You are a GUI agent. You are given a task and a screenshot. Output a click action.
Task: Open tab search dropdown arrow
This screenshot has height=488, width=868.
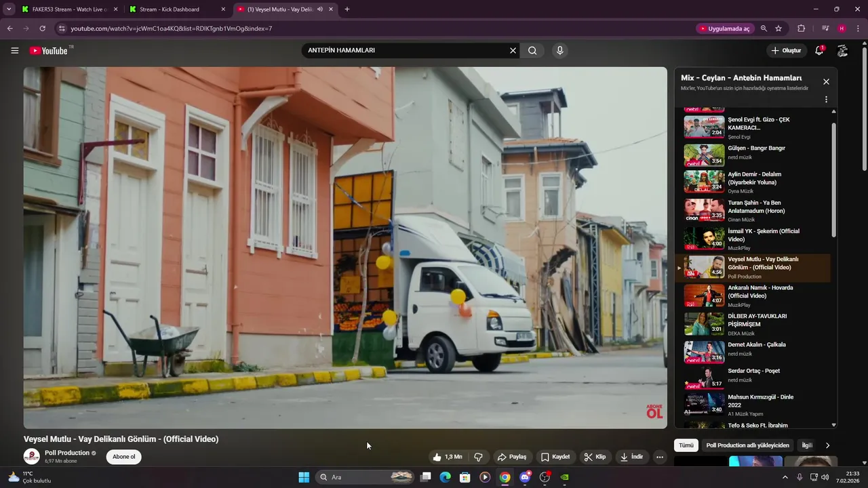pyautogui.click(x=9, y=9)
